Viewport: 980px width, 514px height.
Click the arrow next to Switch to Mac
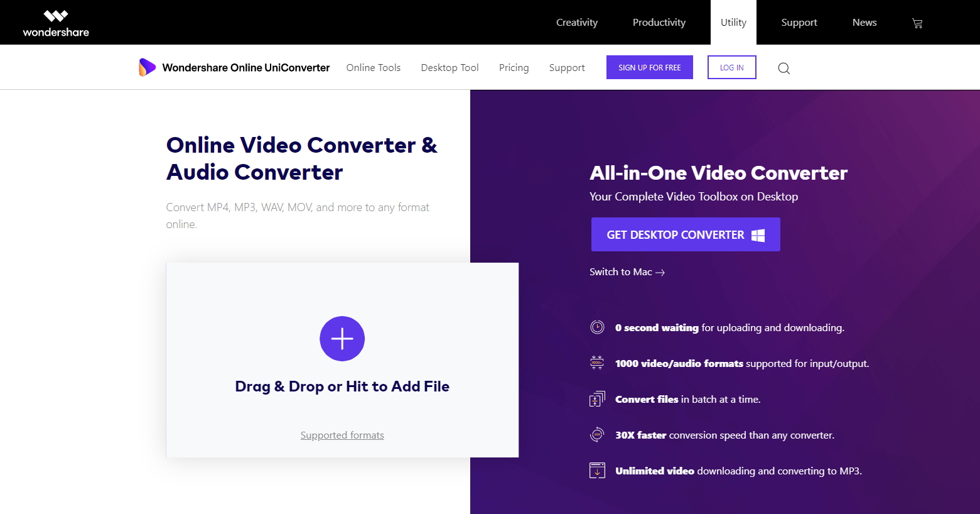coord(660,273)
